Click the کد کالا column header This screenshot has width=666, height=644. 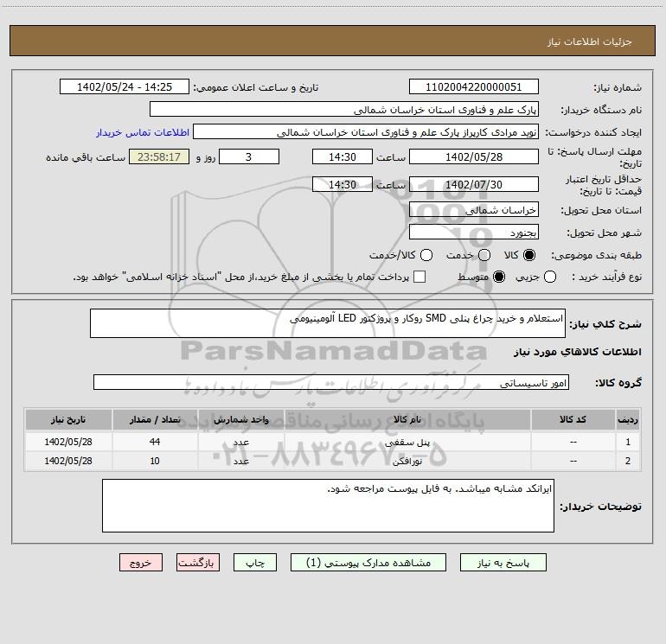pos(573,419)
